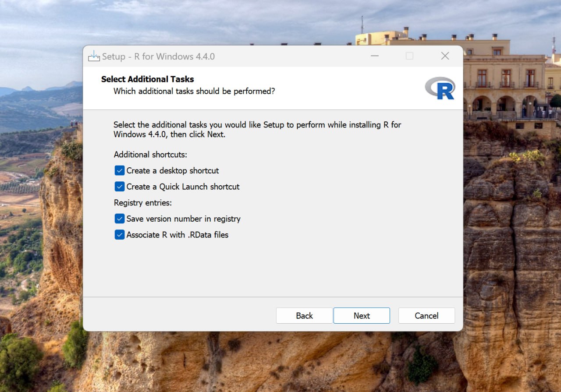This screenshot has width=561, height=392.
Task: Click the 'Additional shortcuts:' label
Action: (x=150, y=155)
